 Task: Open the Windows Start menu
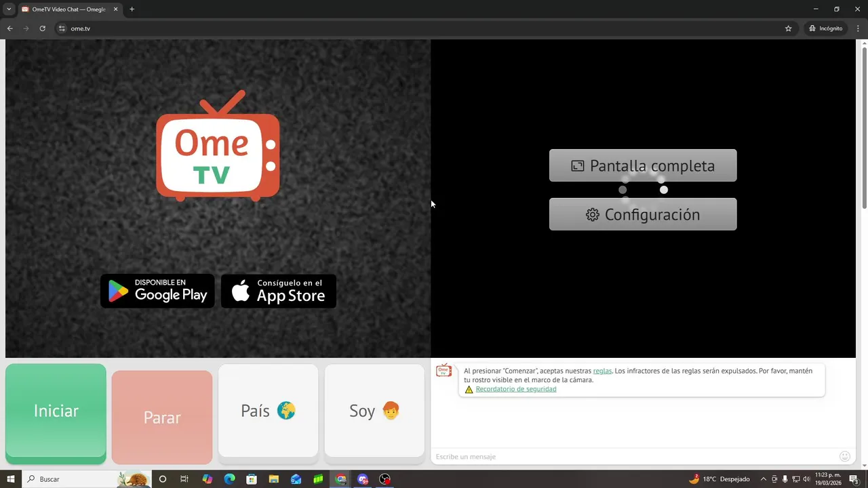10,479
